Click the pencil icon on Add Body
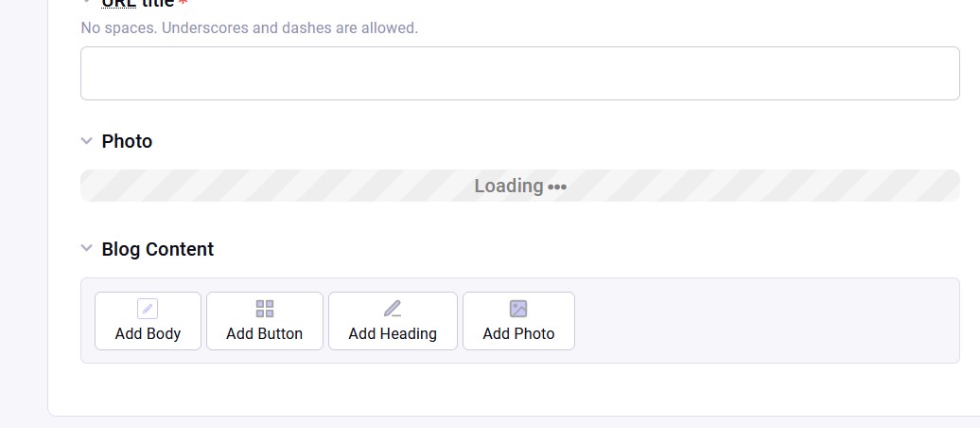Image resolution: width=980 pixels, height=428 pixels. click(x=148, y=309)
